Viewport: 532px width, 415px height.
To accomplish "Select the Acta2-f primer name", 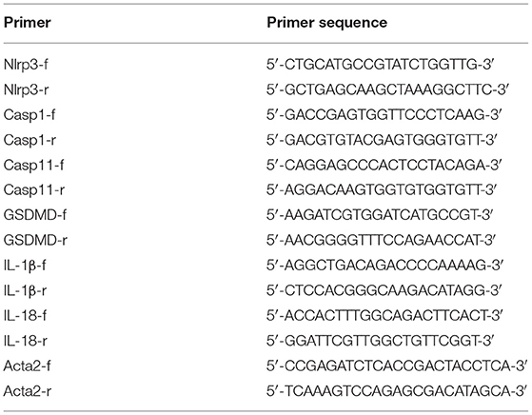I will click(x=28, y=366).
